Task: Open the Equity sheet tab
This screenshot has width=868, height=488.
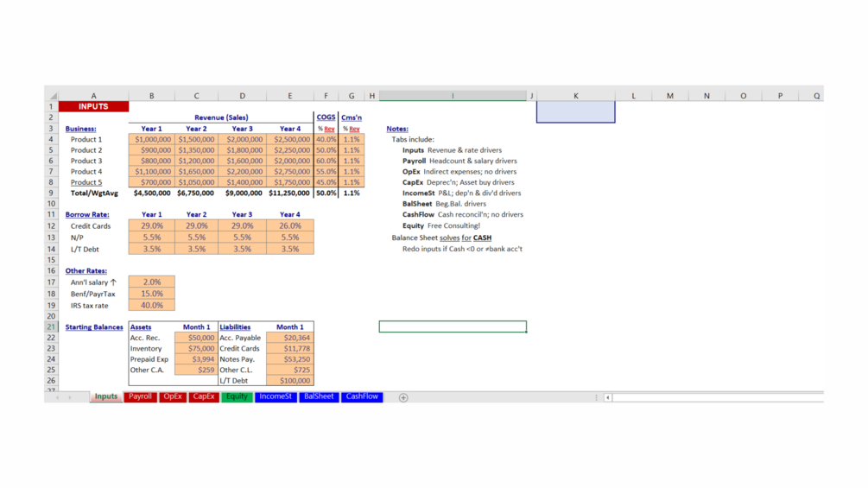Action: [237, 396]
